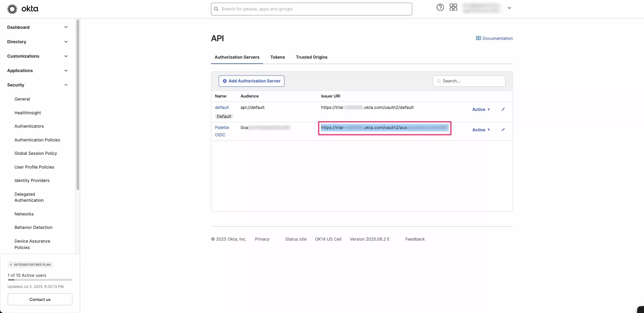Image resolution: width=644 pixels, height=313 pixels.
Task: Click the search magnifier icon in top bar
Action: [x=216, y=9]
